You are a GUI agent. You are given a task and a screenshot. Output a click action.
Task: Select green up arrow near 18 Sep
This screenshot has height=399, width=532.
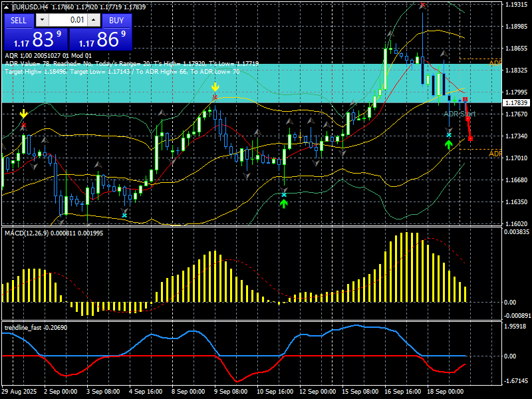[x=449, y=145]
